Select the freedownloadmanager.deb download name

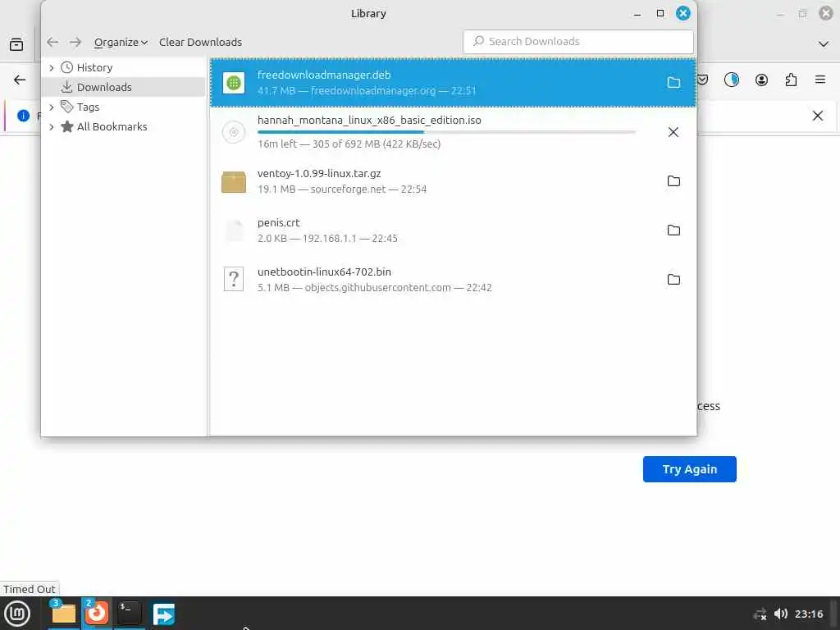324,75
